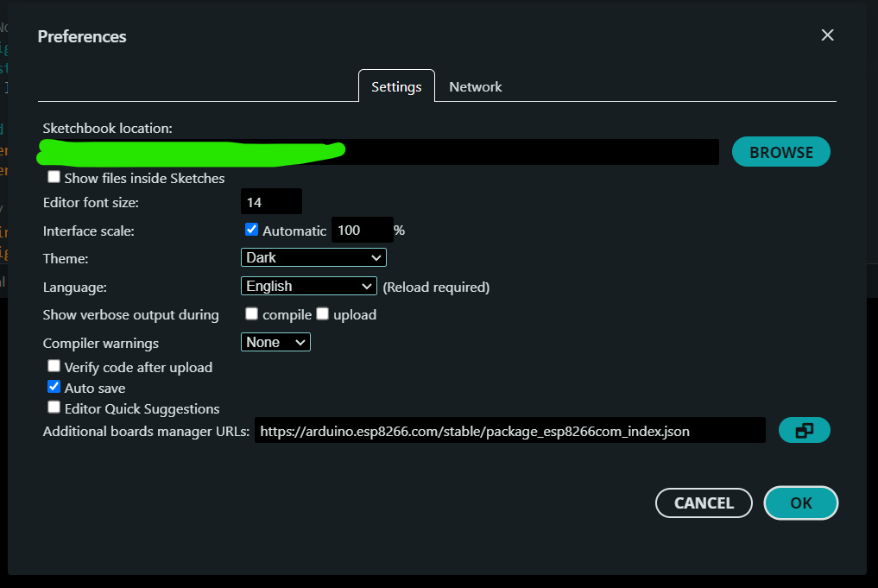Enable verbose output during upload
The height and width of the screenshot is (588, 878).
322,313
